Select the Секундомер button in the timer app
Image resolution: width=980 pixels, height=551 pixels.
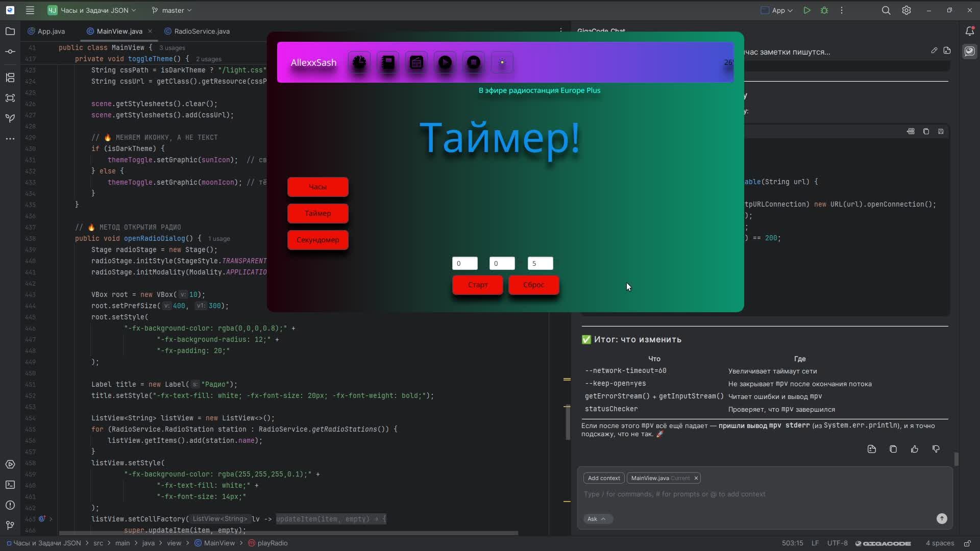pyautogui.click(x=318, y=240)
